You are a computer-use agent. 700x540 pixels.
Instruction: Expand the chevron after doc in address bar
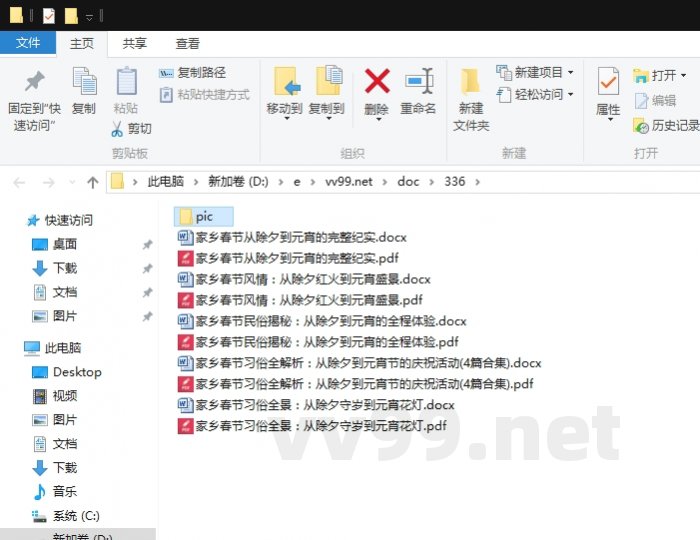point(432,182)
